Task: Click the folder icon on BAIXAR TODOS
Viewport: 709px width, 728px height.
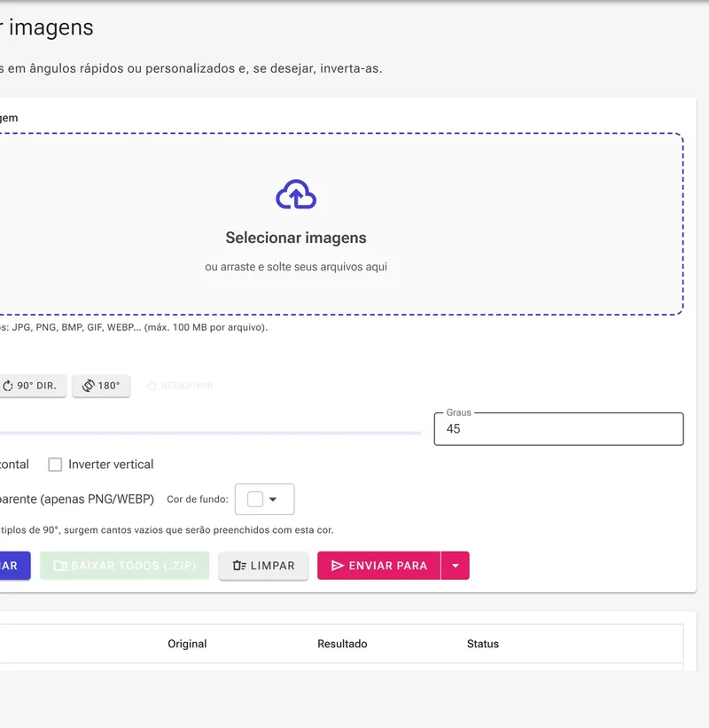Action: [60, 566]
